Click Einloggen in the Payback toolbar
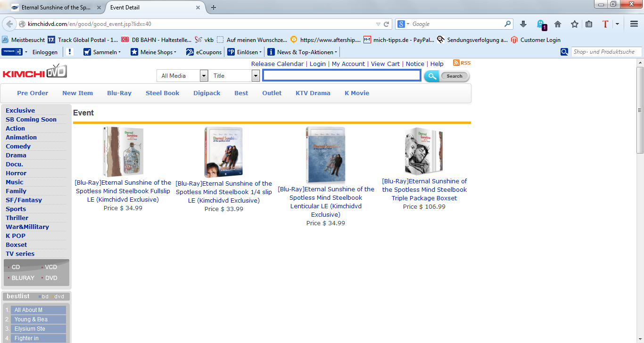644x343 pixels. click(x=45, y=52)
